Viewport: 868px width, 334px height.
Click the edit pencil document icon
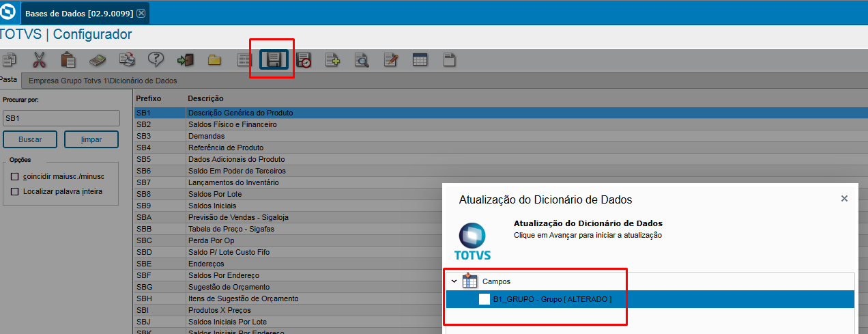click(391, 60)
